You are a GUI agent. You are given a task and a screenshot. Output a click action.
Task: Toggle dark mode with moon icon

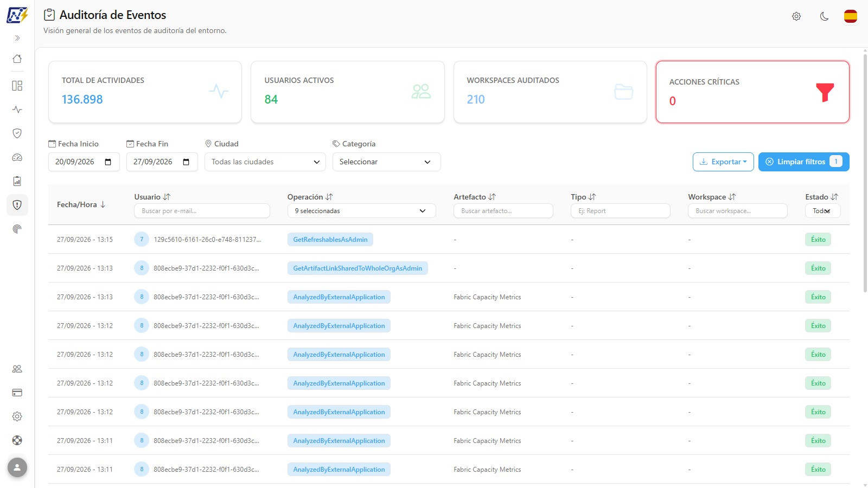tap(824, 16)
